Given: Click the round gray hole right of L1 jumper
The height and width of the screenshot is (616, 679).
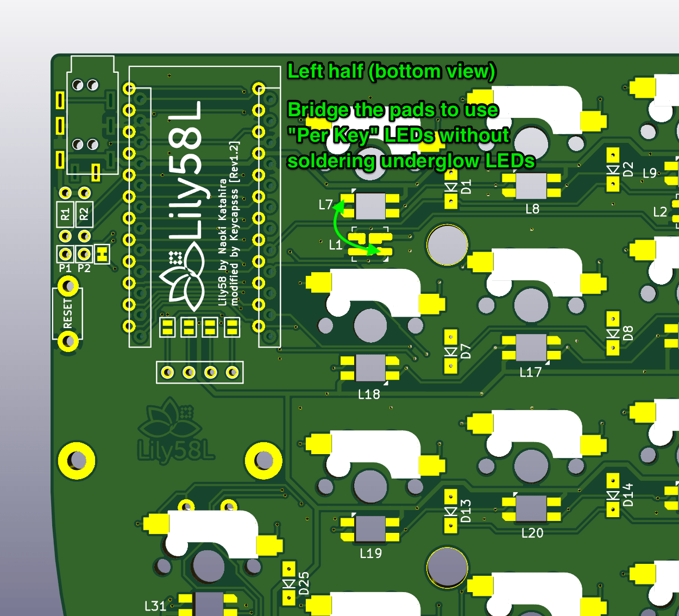Looking at the screenshot, I should pyautogui.click(x=447, y=245).
